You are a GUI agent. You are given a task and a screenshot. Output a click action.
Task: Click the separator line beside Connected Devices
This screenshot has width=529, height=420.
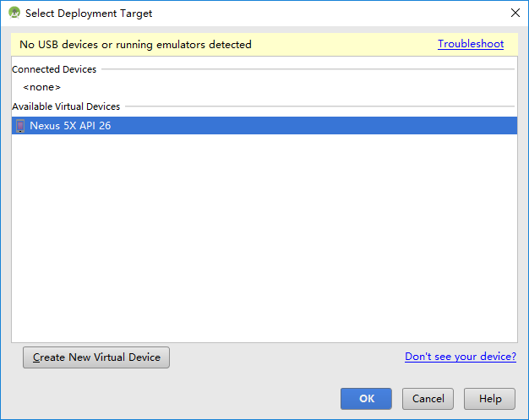[x=308, y=69]
